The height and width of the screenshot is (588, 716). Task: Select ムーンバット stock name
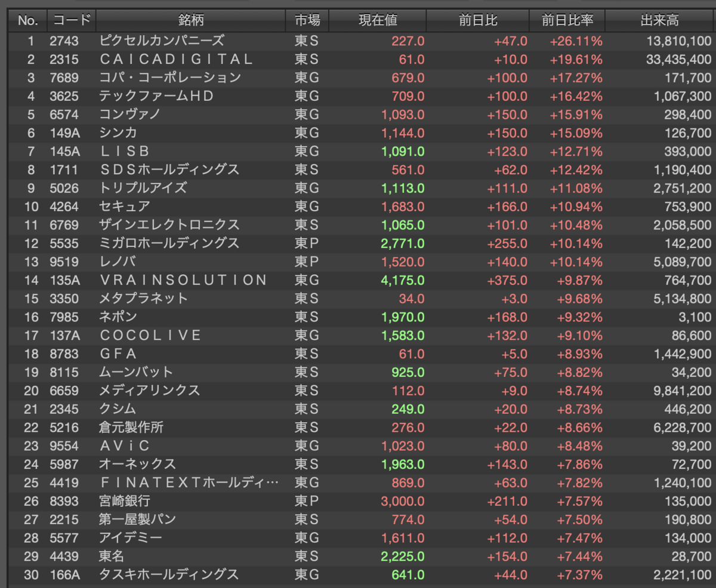pos(136,372)
